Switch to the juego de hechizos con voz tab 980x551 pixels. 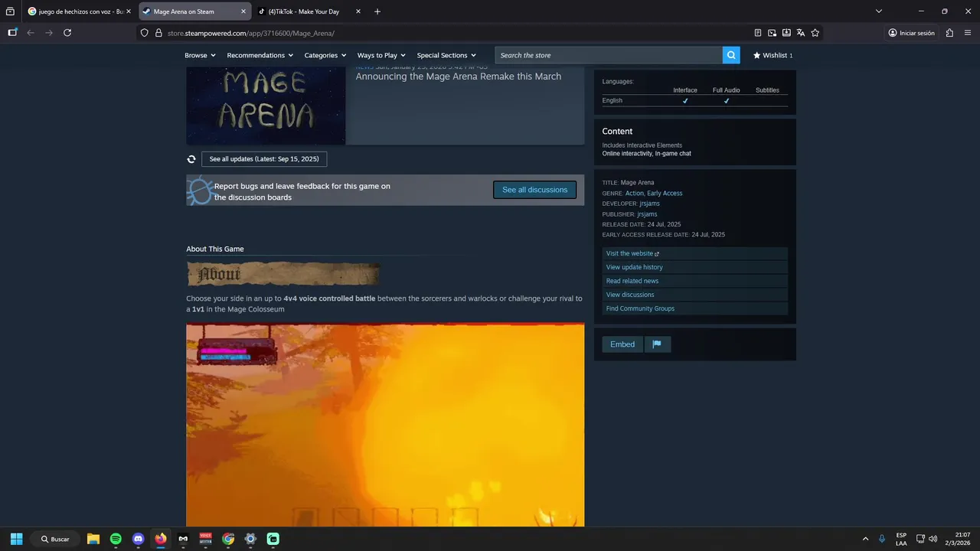tap(80, 11)
